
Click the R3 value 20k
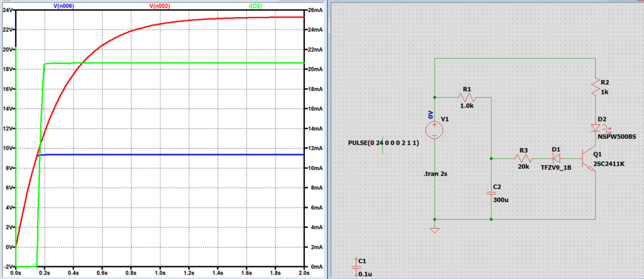pyautogui.click(x=523, y=166)
